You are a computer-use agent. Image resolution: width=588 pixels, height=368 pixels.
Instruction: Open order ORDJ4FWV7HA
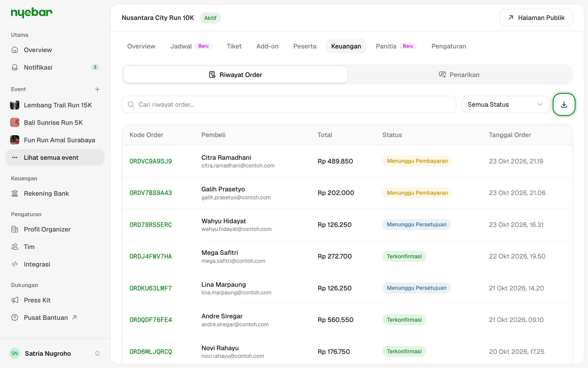pos(151,256)
